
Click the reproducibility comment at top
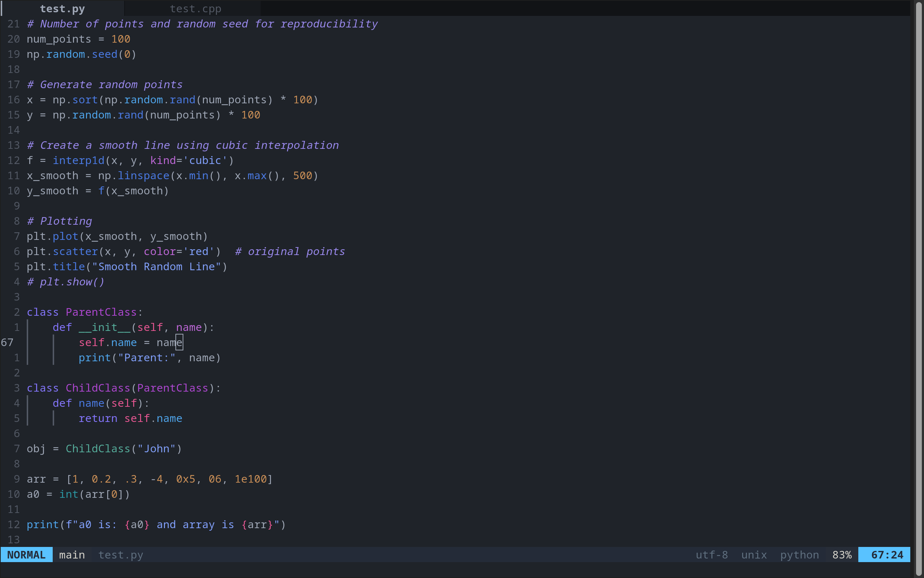point(202,24)
